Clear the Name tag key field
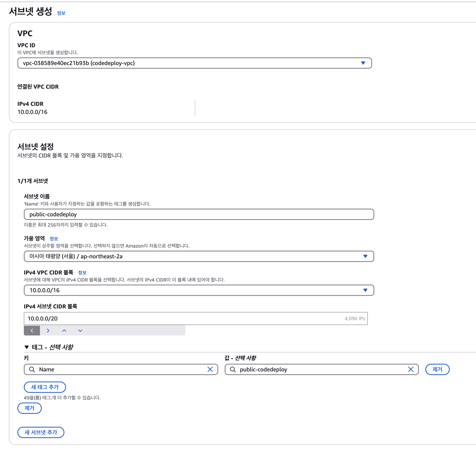 210,369
